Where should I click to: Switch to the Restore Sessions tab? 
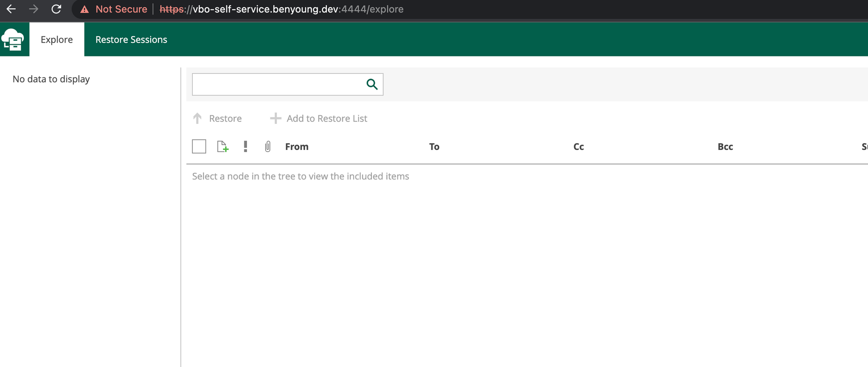pyautogui.click(x=131, y=40)
